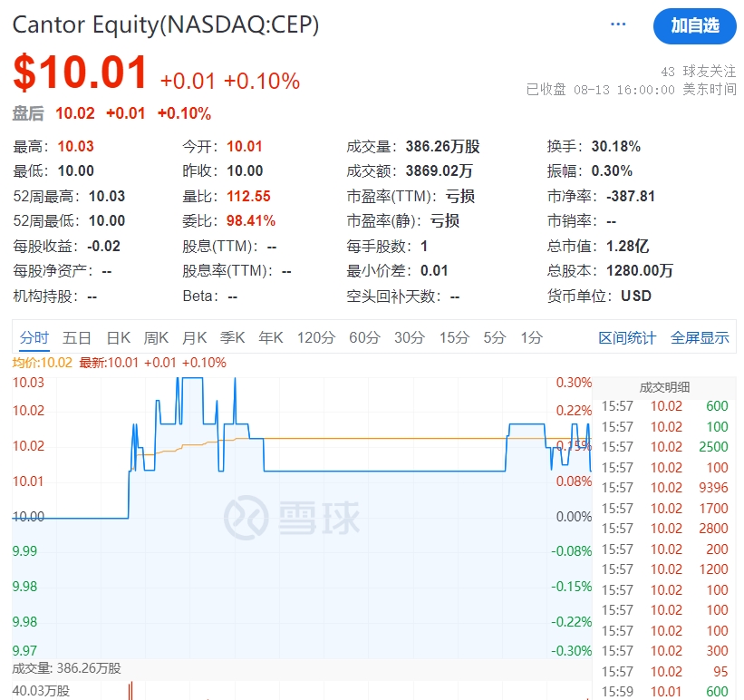Viewport: 744px width, 700px height.
Task: Select the 月K monthly chart tab
Action: click(194, 336)
